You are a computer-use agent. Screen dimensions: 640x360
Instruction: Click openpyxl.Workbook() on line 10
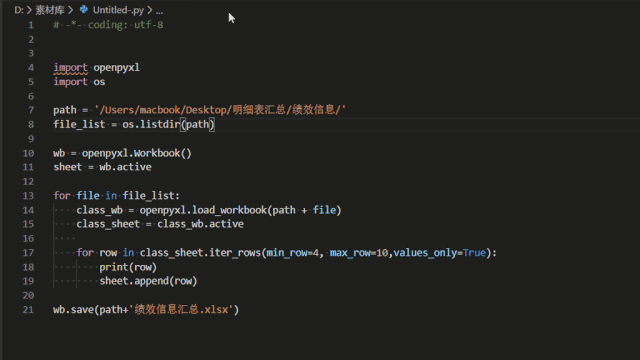137,153
